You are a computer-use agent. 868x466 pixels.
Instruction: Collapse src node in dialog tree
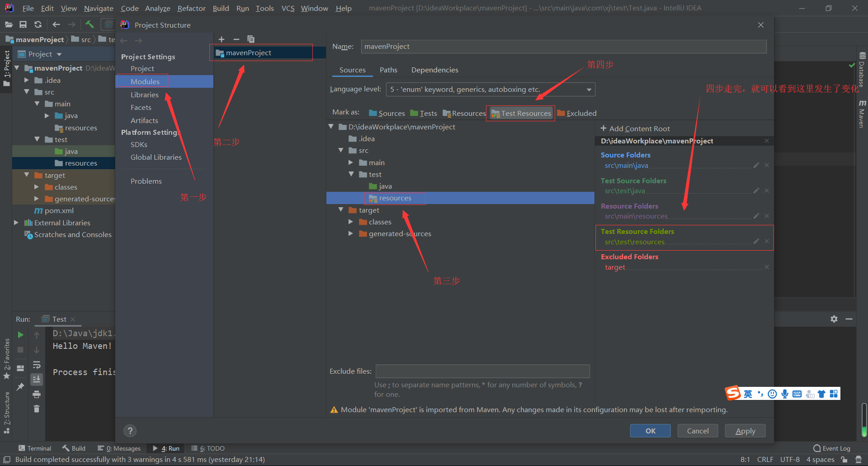coord(341,150)
